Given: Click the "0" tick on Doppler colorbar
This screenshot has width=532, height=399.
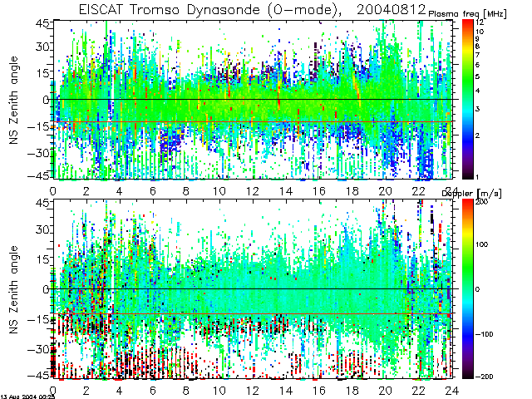Looking at the screenshot, I should pyautogui.click(x=477, y=289).
